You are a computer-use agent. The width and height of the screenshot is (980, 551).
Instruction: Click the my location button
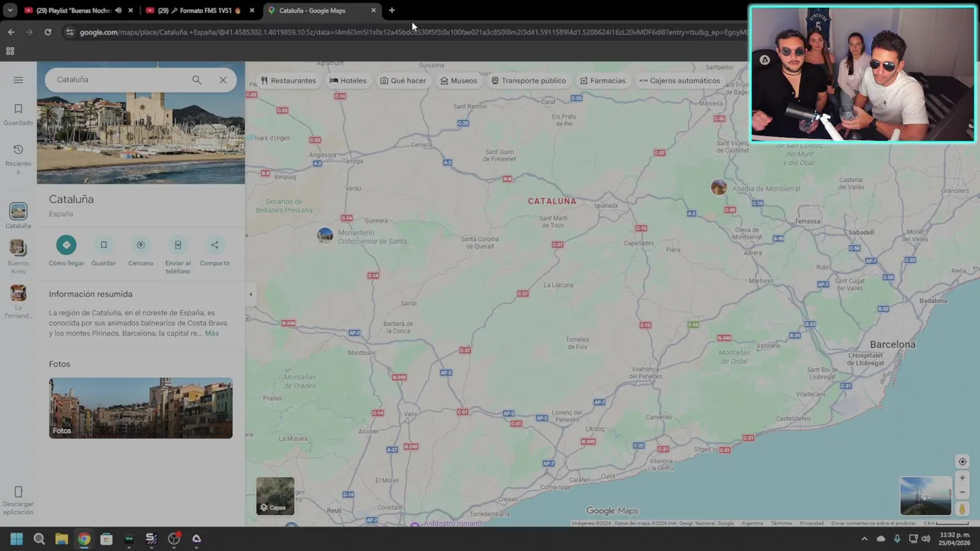point(962,461)
